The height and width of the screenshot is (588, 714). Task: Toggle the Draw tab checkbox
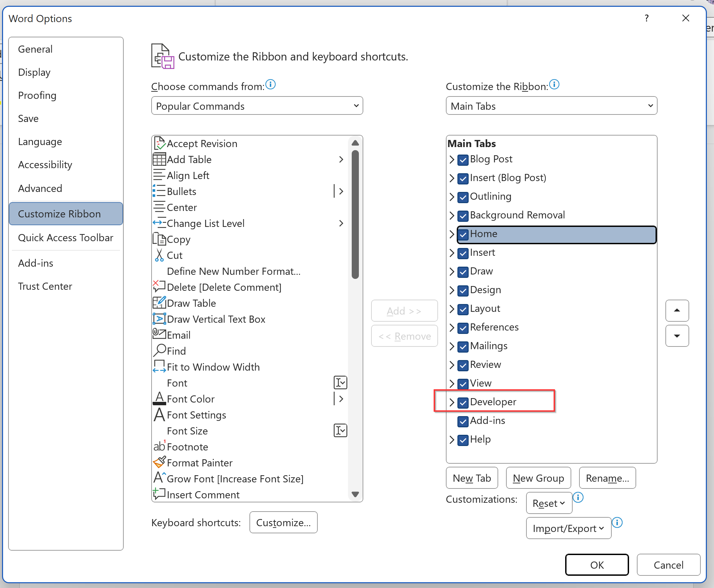[x=463, y=272]
